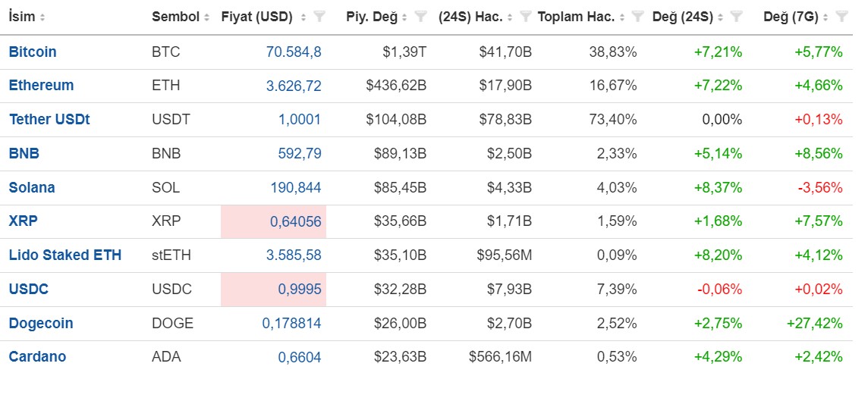Click the Sembol column header
Viewport: 868px width, 401px height.
(175, 17)
